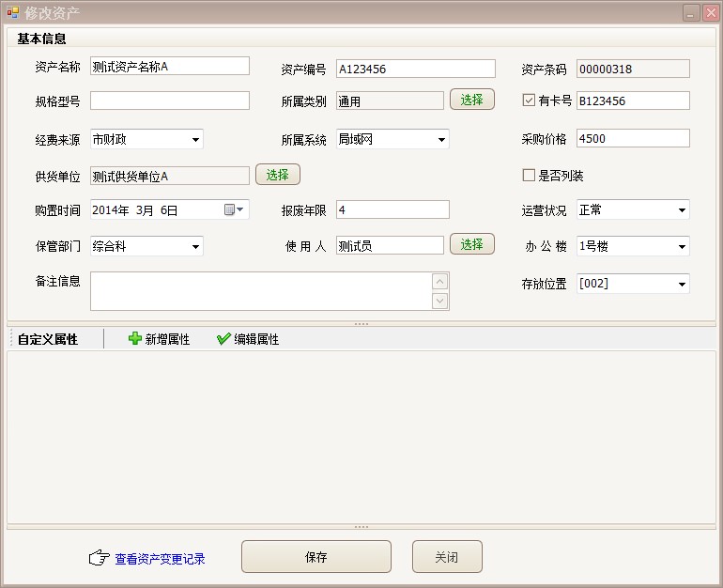Click the pointing hand icon beside 查看资产变更记录

click(100, 558)
